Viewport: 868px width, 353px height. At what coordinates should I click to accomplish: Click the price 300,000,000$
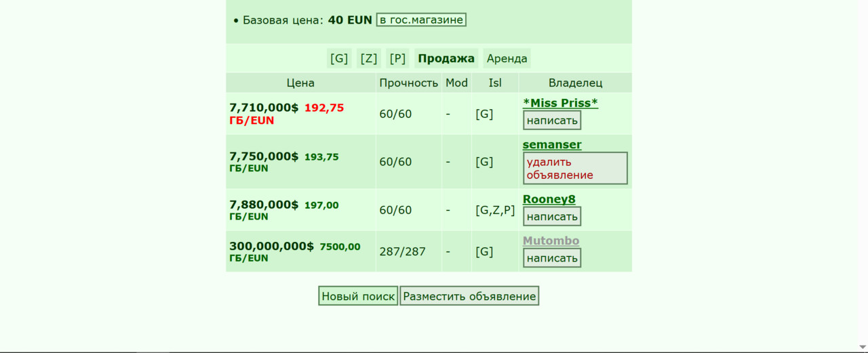tap(271, 247)
